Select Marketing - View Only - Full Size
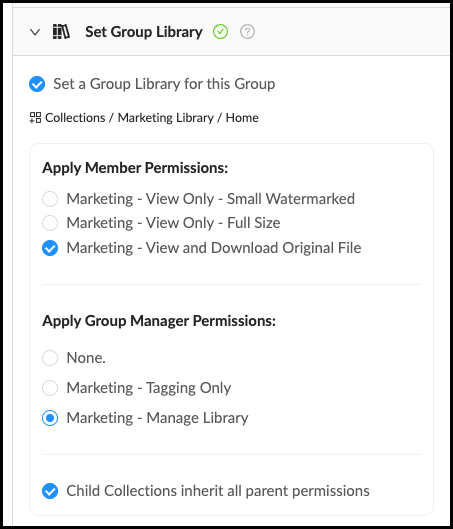Screen dimensions: 453x529 click(x=50, y=223)
